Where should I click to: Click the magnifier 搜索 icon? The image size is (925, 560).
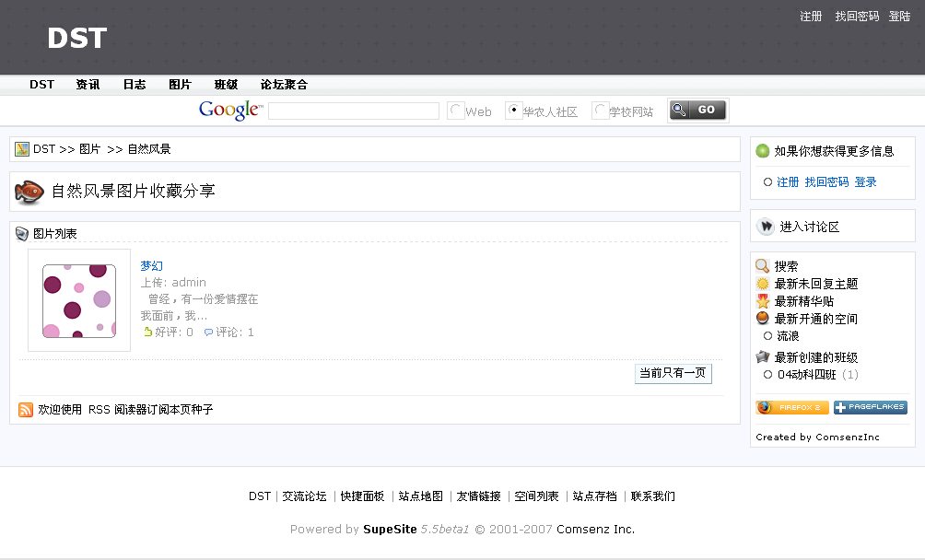pyautogui.click(x=763, y=266)
